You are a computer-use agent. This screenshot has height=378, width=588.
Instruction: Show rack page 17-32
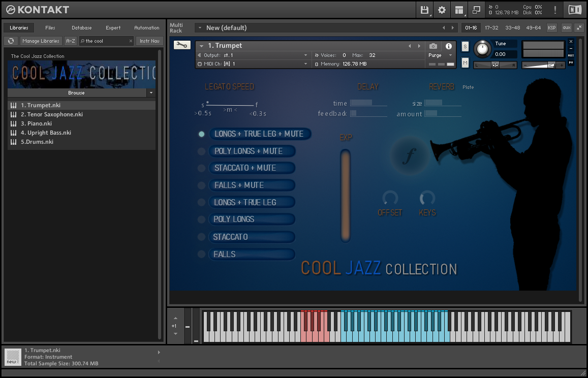(x=491, y=28)
